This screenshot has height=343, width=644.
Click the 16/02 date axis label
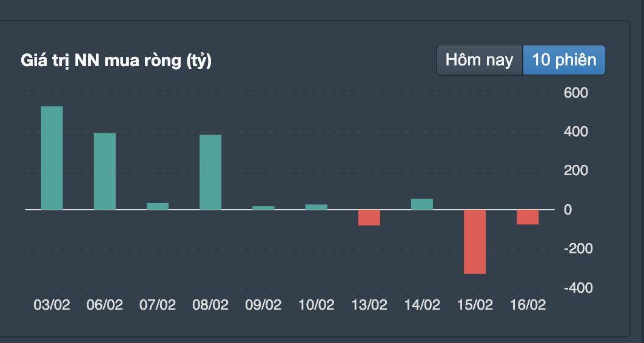[528, 305]
